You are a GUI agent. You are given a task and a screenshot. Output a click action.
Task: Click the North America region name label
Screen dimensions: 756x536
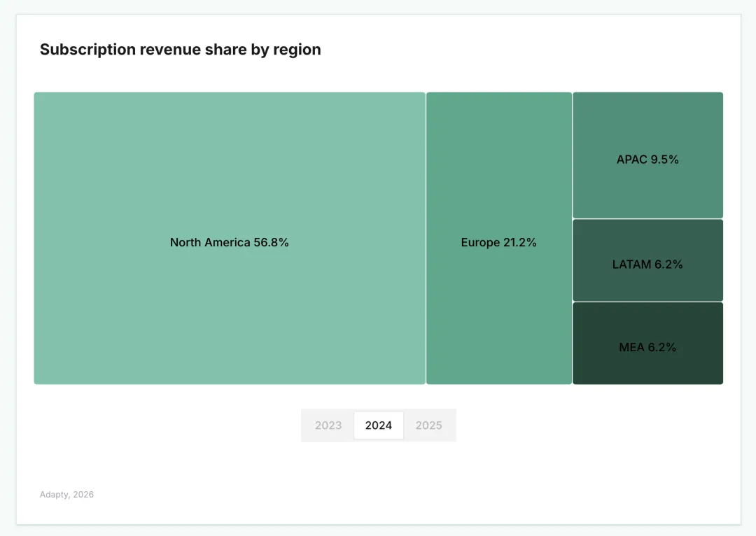pyautogui.click(x=210, y=242)
